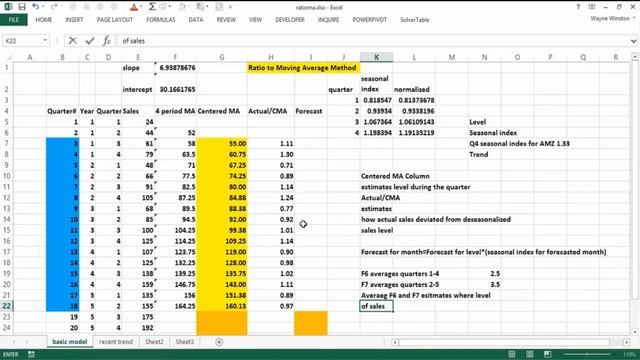The height and width of the screenshot is (360, 640).
Task: Open the PAGE LAYOUT ribbon tab
Action: 115,20
